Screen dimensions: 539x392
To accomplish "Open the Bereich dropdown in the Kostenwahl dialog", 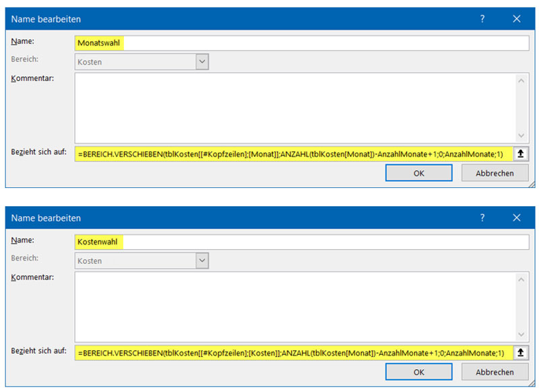I will [x=202, y=260].
